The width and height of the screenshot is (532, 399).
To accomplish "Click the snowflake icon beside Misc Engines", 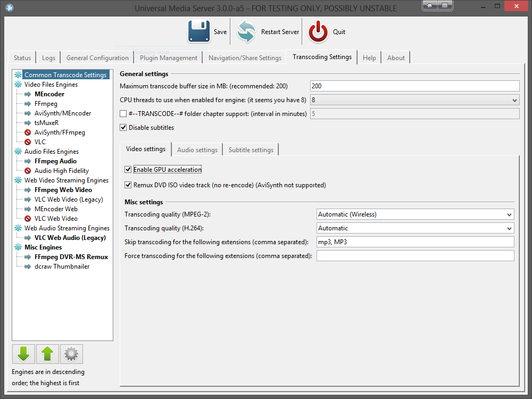I will pos(18,247).
